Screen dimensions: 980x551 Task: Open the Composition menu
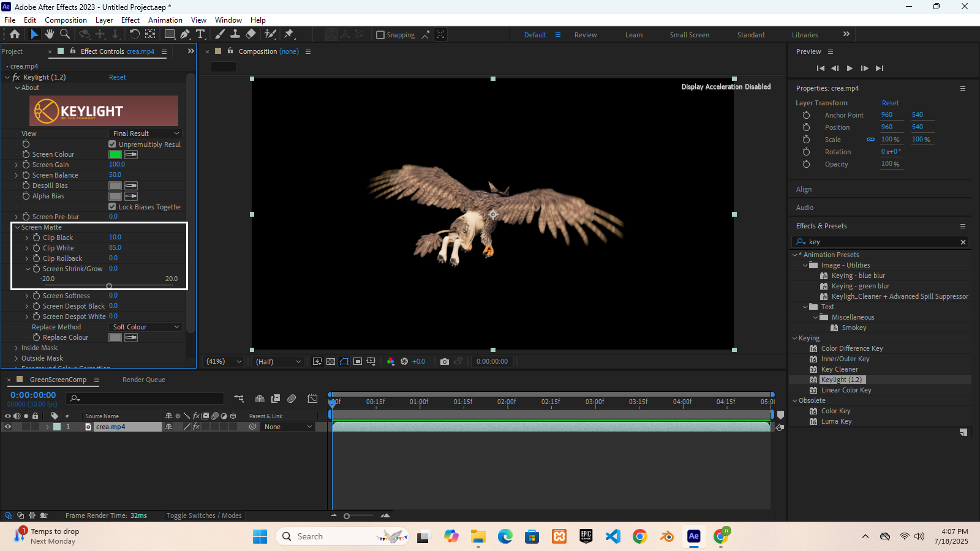pyautogui.click(x=66, y=20)
